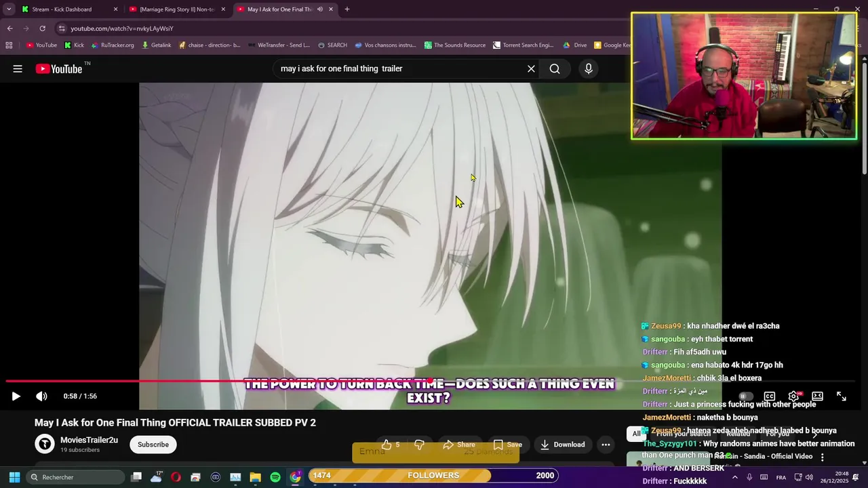Screen dimensions: 868x488
Task: Toggle closed captions in the player
Action: (x=770, y=396)
